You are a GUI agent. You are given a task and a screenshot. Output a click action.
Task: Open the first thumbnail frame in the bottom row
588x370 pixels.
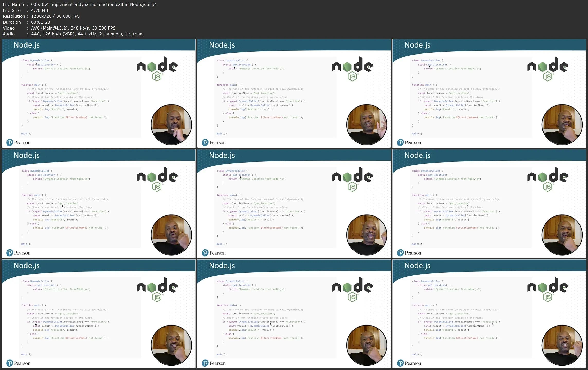coord(99,314)
